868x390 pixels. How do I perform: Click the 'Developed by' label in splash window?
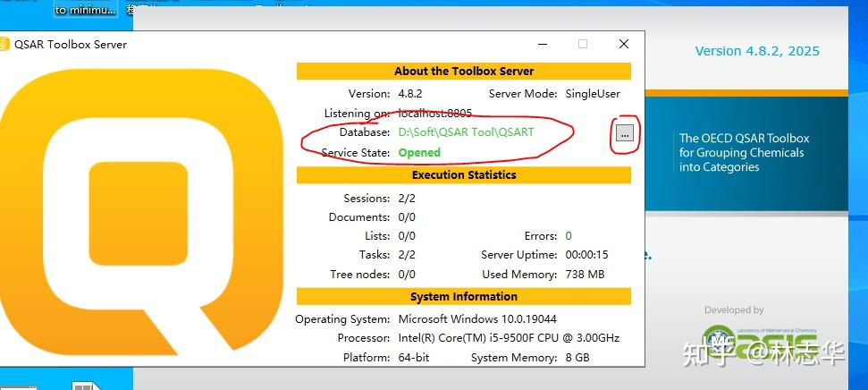734,310
